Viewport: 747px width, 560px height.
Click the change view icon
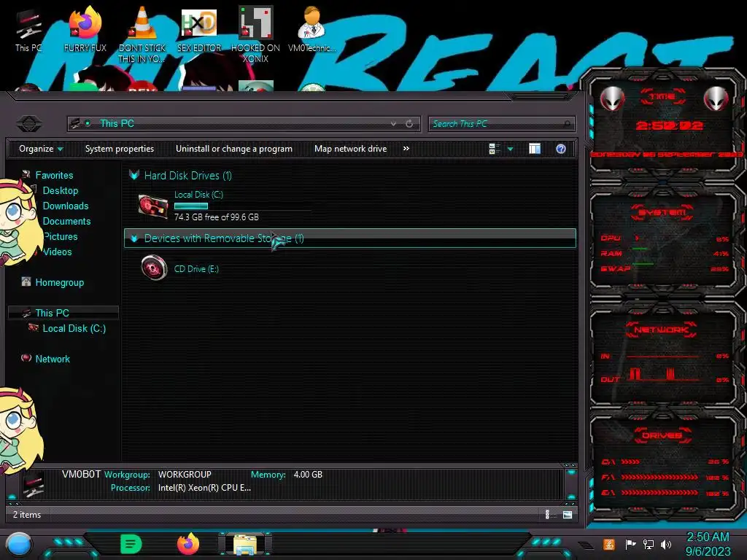pyautogui.click(x=494, y=149)
